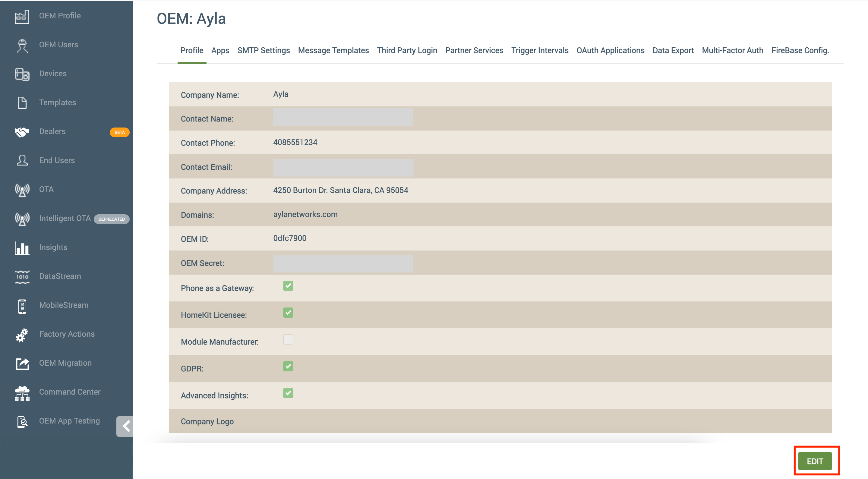Open OEM Profile menu label

pos(60,15)
